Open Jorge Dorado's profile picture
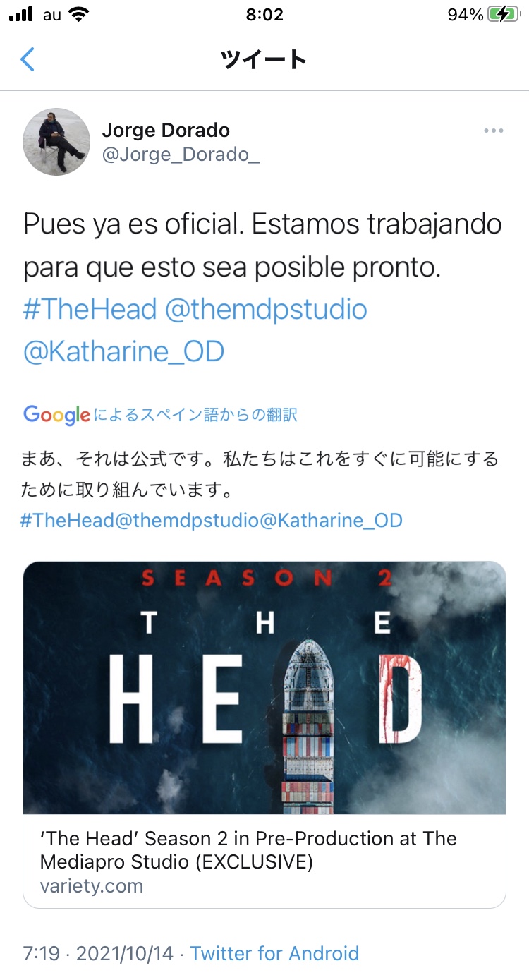Screen dimensions: 529x980 click(56, 142)
